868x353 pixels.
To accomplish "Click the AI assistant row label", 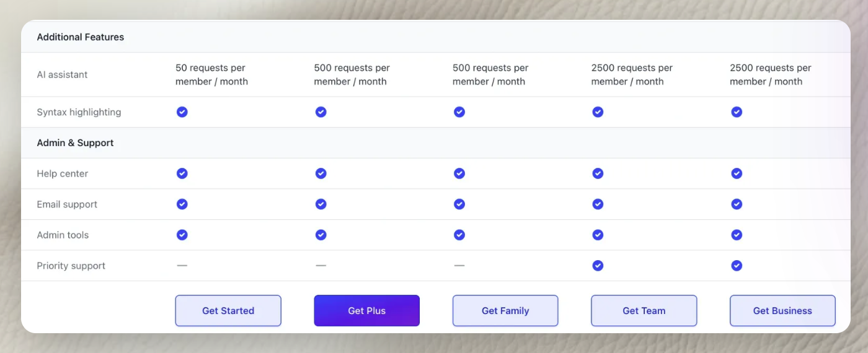I will point(62,75).
